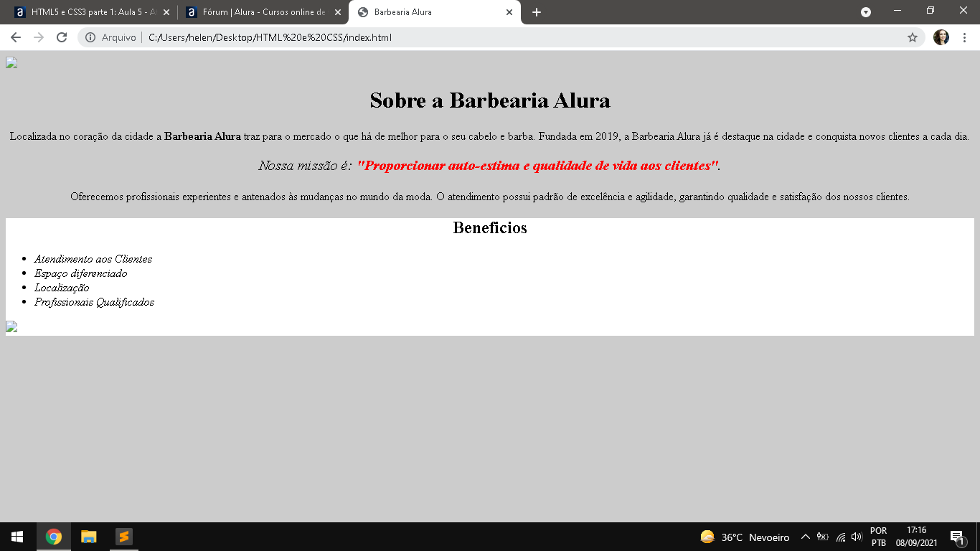This screenshot has width=980, height=551.
Task: Open File Explorer from taskbar
Action: pos(89,537)
